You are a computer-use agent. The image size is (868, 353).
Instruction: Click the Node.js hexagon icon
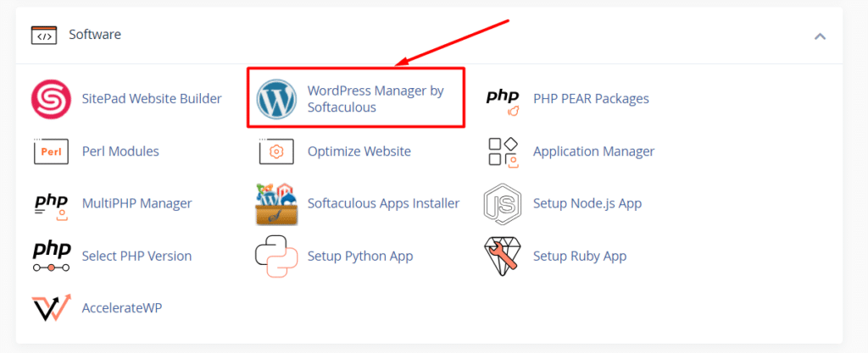tap(503, 204)
